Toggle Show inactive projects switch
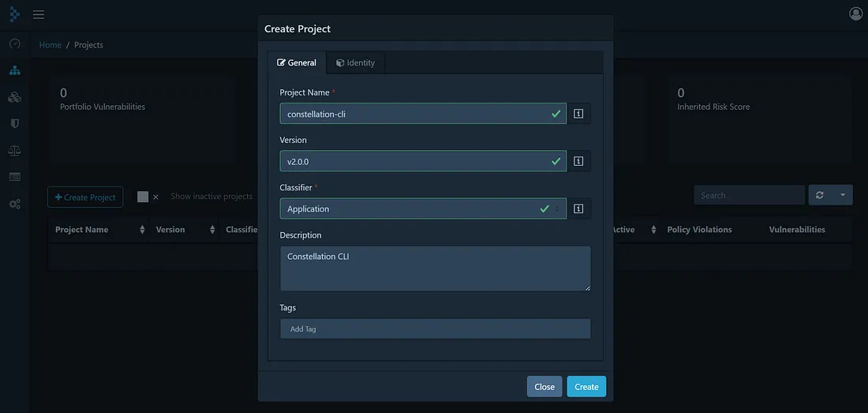The image size is (868, 413). tap(148, 197)
